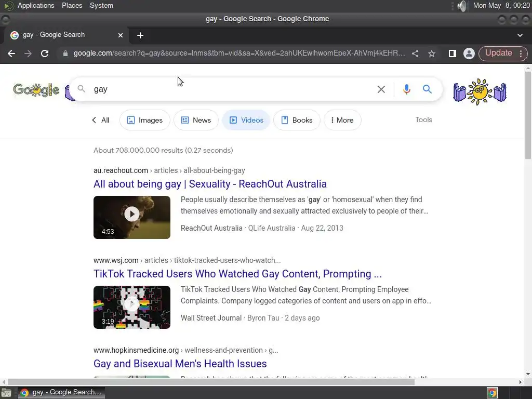This screenshot has height=399, width=532.
Task: Switch to the Books tab
Action: click(x=297, y=120)
